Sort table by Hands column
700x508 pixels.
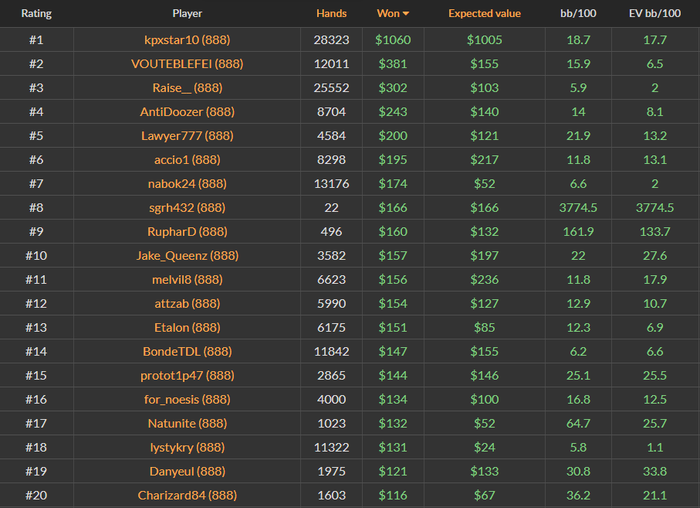coord(331,14)
